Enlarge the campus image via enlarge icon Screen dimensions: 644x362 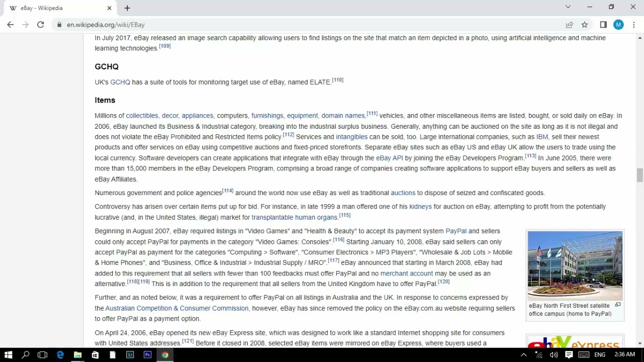click(618, 305)
